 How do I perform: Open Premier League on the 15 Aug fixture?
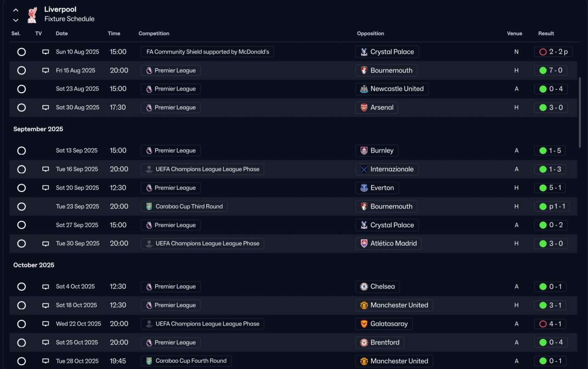[x=171, y=71]
